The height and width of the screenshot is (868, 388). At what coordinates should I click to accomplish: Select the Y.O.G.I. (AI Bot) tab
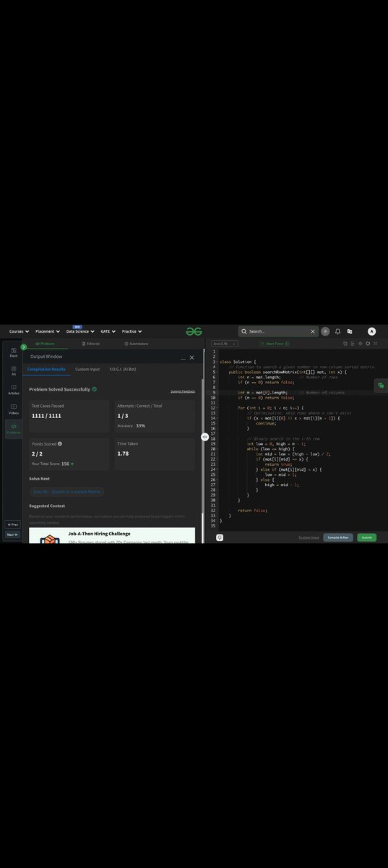122,369
